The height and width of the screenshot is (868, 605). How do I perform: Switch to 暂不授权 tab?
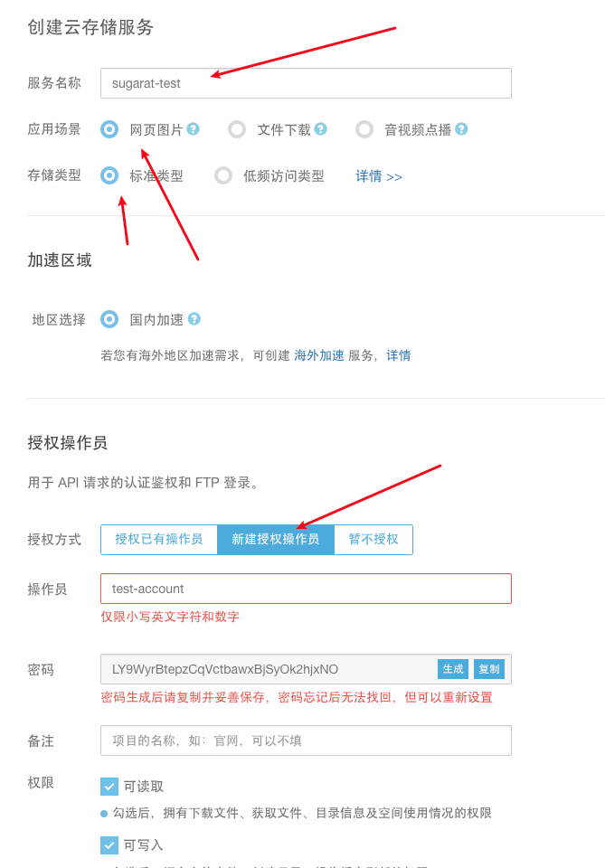[373, 539]
